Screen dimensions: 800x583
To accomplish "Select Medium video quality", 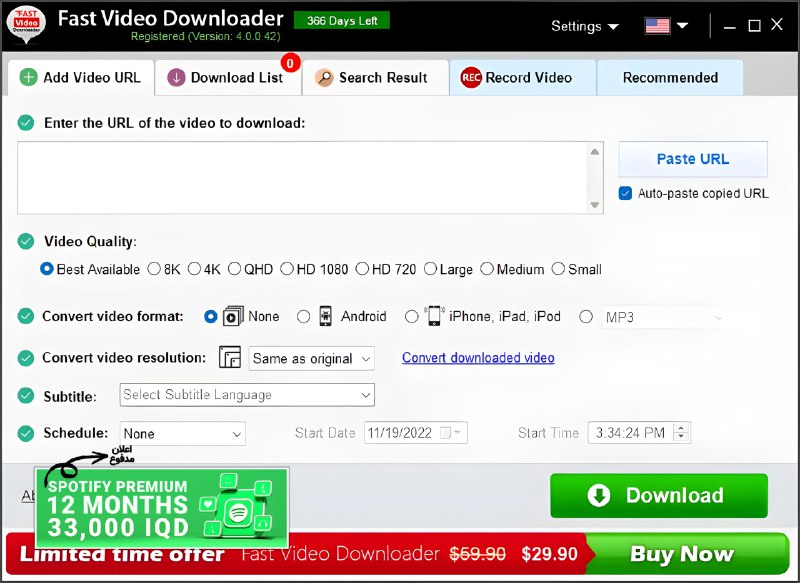I will [487, 269].
